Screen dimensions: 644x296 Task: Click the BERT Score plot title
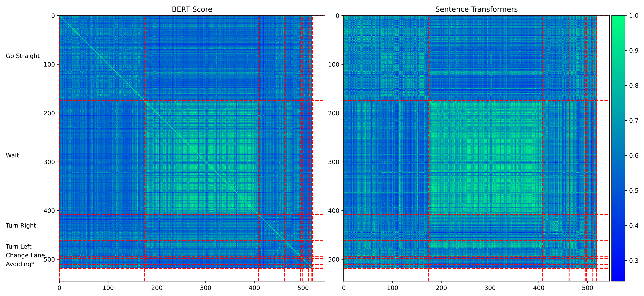pos(192,9)
